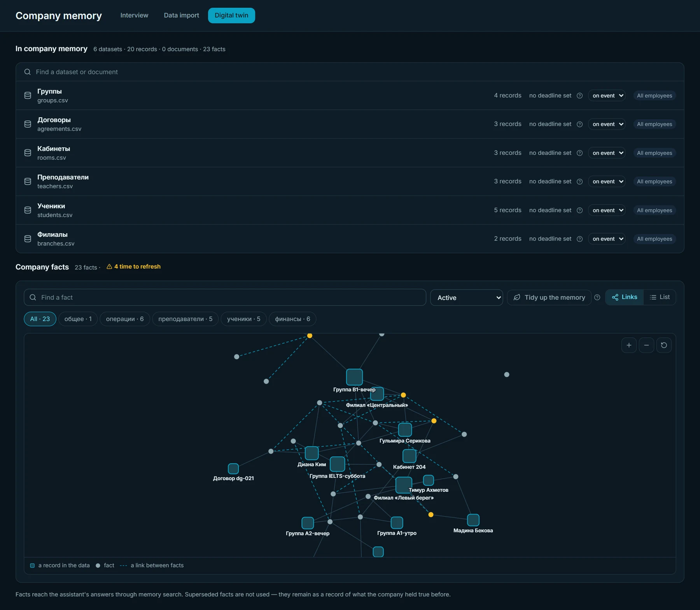This screenshot has height=610, width=700.
Task: Select the Договор dg-021 graph node
Action: [233, 468]
